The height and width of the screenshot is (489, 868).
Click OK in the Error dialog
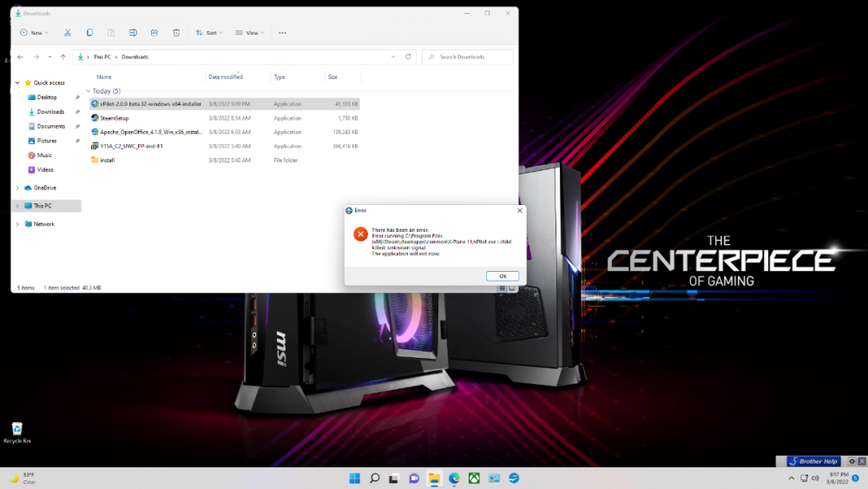[x=502, y=276]
